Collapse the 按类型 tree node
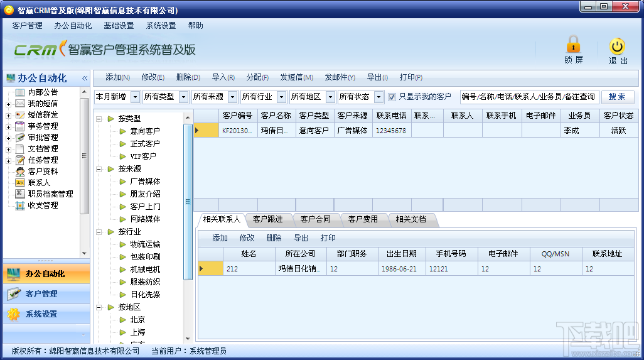This screenshot has height=360, width=644. pyautogui.click(x=99, y=119)
